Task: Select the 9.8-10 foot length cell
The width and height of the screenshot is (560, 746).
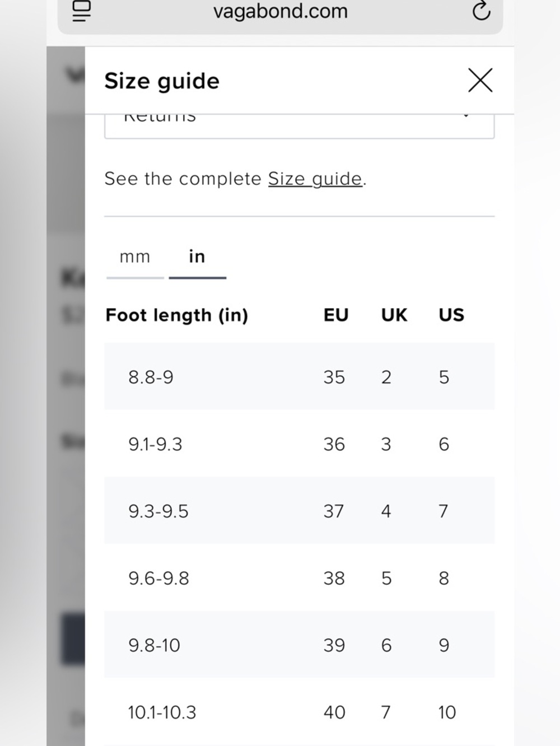Action: [x=154, y=645]
